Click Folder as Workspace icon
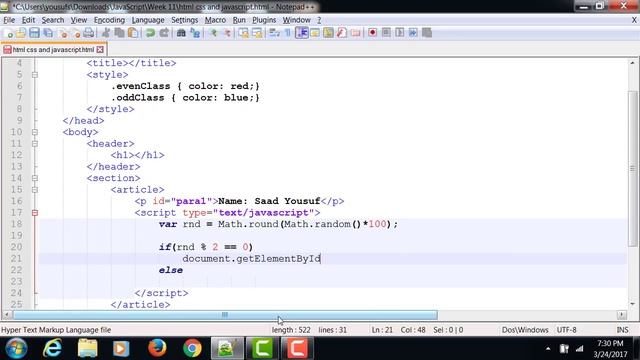 pyautogui.click(x=356, y=33)
